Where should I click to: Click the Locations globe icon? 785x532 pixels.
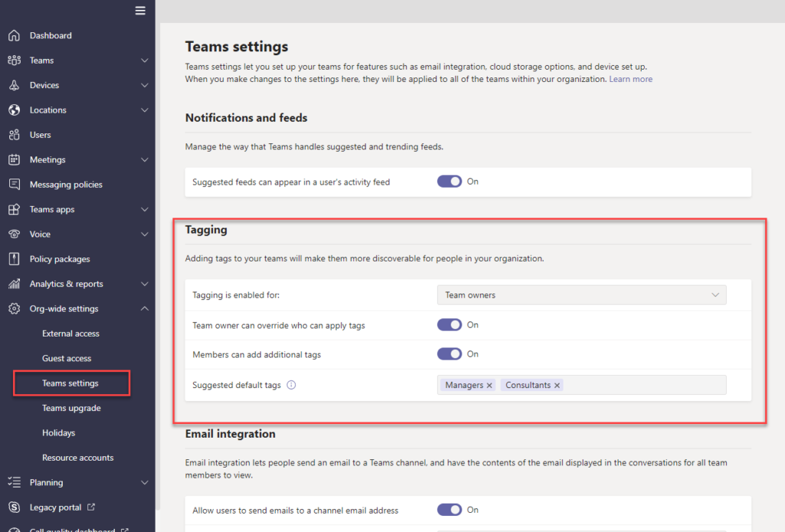click(x=14, y=110)
